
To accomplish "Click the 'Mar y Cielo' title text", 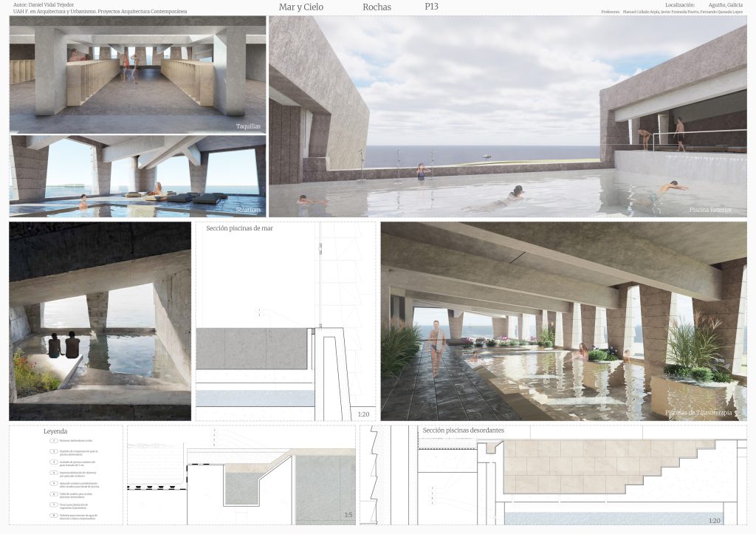I will pos(301,7).
